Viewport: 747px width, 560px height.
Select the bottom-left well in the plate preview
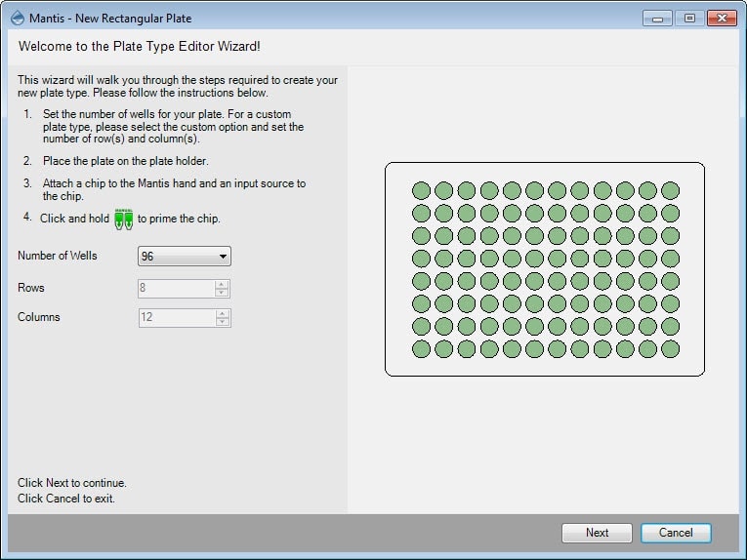(x=421, y=348)
